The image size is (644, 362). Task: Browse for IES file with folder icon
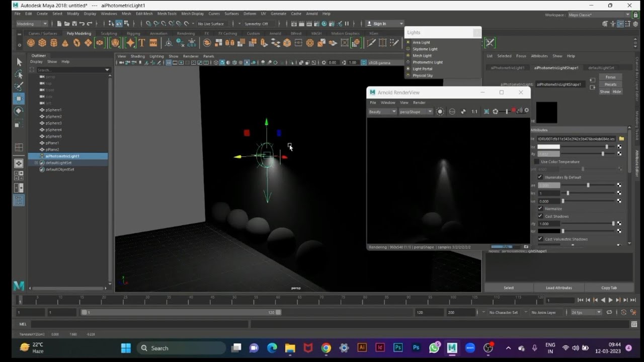pos(621,139)
